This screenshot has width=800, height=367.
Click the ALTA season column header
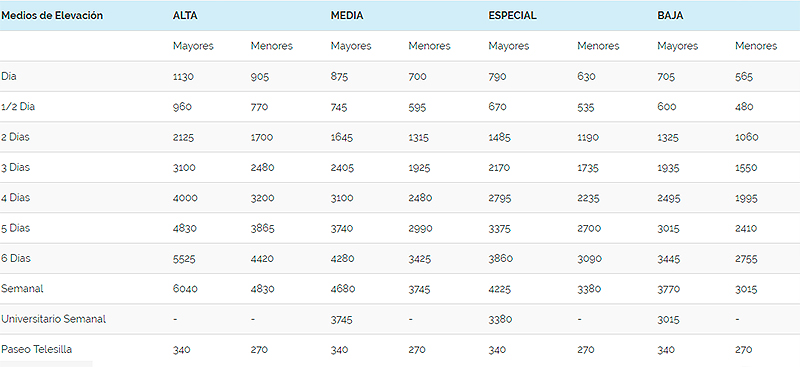pyautogui.click(x=185, y=16)
